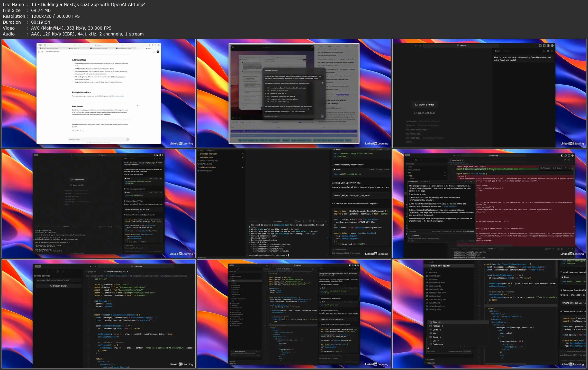Click the gpt4-chat-app-example link in the top-left frame
The image size is (588, 370).
coord(117,96)
